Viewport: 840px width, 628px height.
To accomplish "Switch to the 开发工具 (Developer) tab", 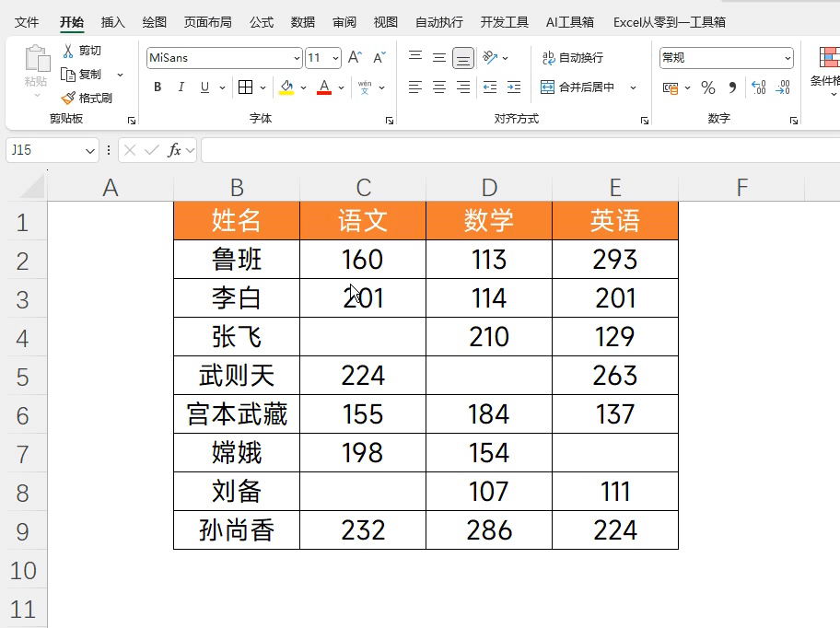I will [x=504, y=22].
